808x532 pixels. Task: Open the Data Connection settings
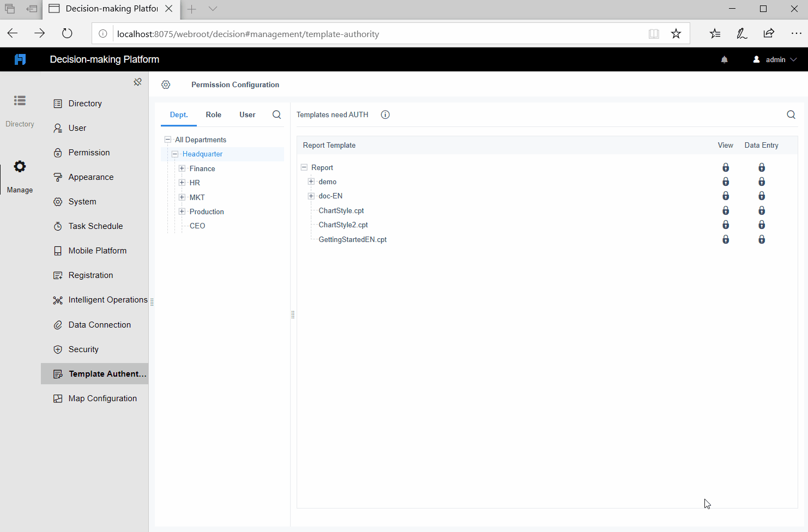click(x=57, y=324)
